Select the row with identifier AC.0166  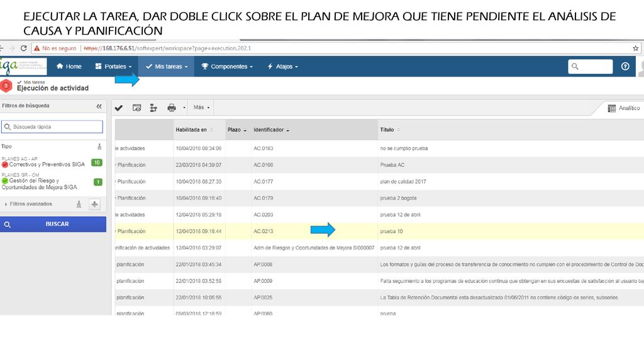[379, 165]
